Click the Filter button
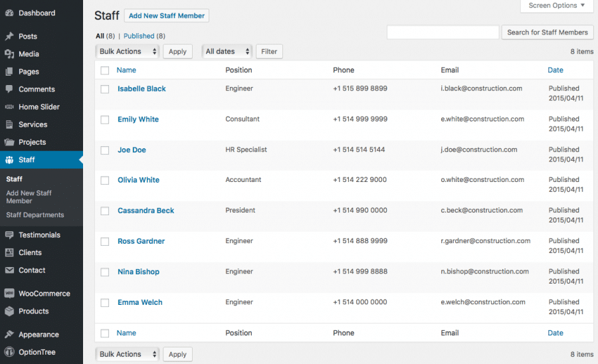 tap(269, 51)
